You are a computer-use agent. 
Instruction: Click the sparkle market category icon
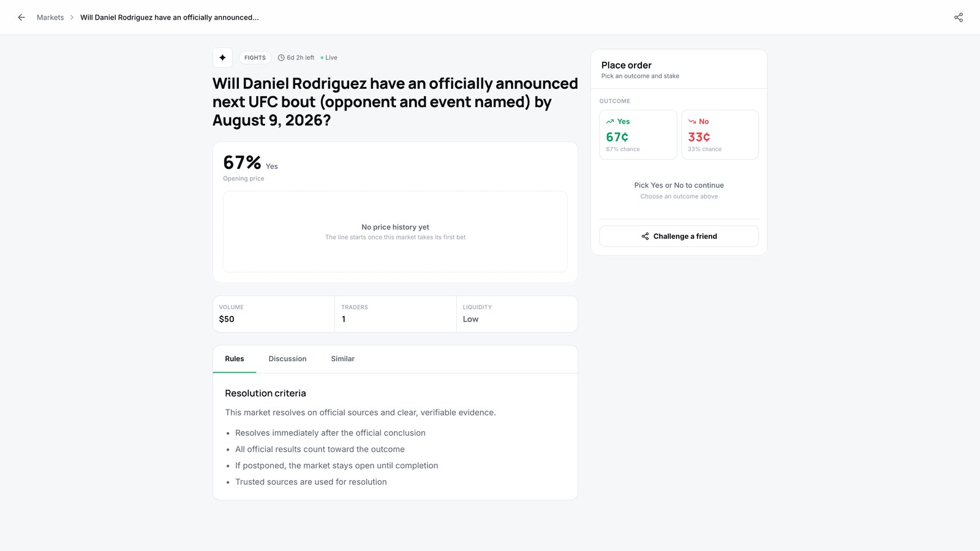tap(222, 58)
